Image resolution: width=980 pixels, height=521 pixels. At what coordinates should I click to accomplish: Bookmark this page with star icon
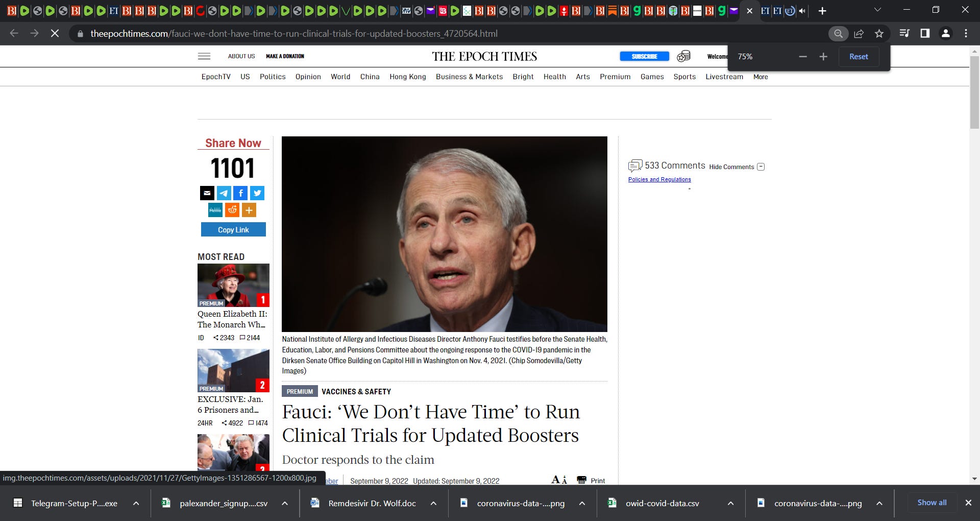tap(879, 34)
